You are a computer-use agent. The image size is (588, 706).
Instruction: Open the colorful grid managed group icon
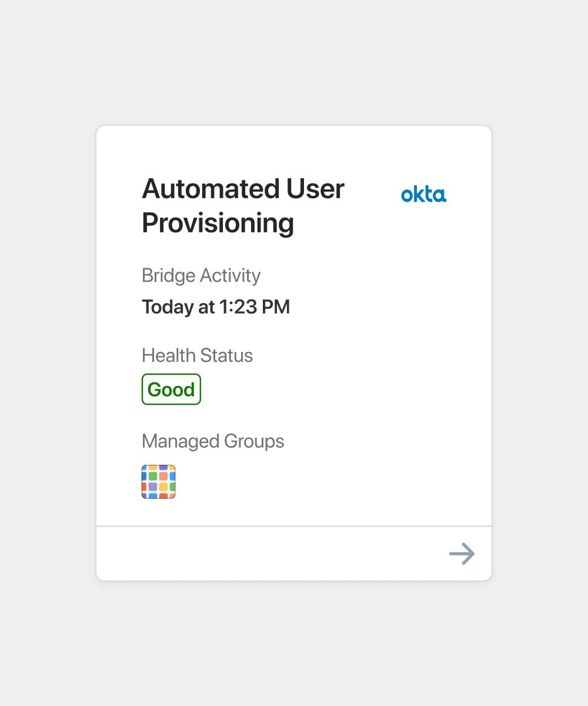click(159, 482)
